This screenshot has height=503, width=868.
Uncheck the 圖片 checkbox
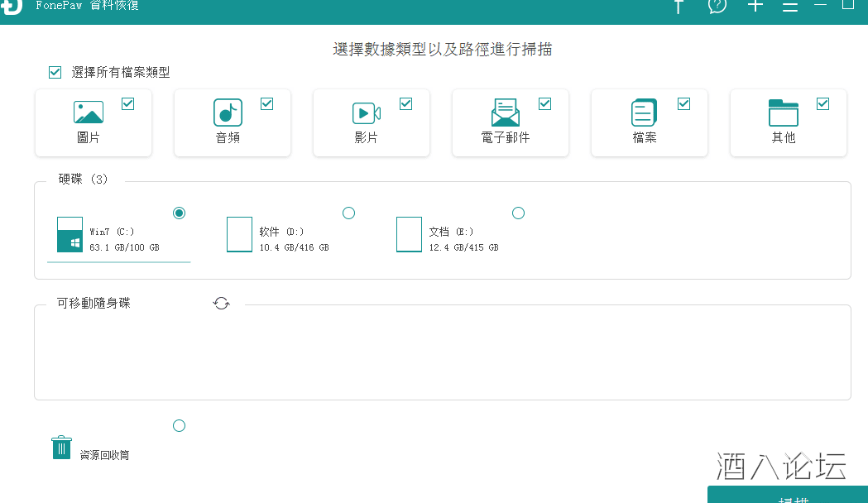click(x=128, y=103)
